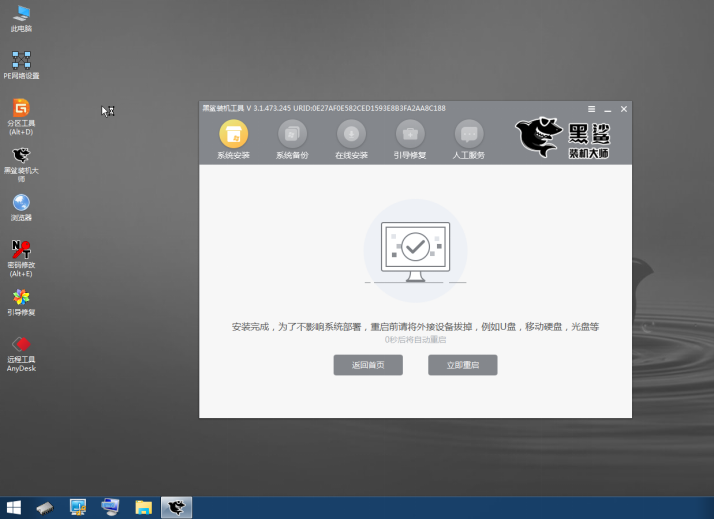This screenshot has width=714, height=519.
Task: Open 引导修复 tool in toolbar
Action: (410, 134)
